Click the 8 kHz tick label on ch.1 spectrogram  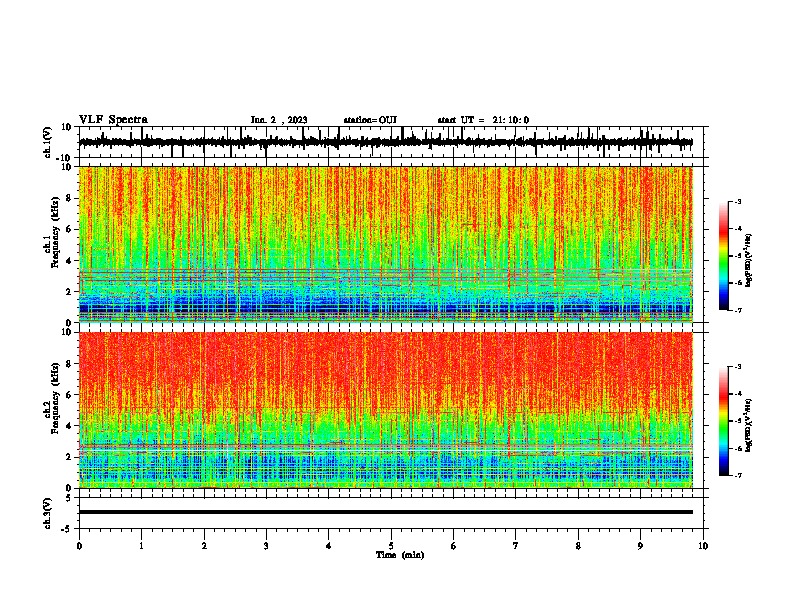(70, 199)
